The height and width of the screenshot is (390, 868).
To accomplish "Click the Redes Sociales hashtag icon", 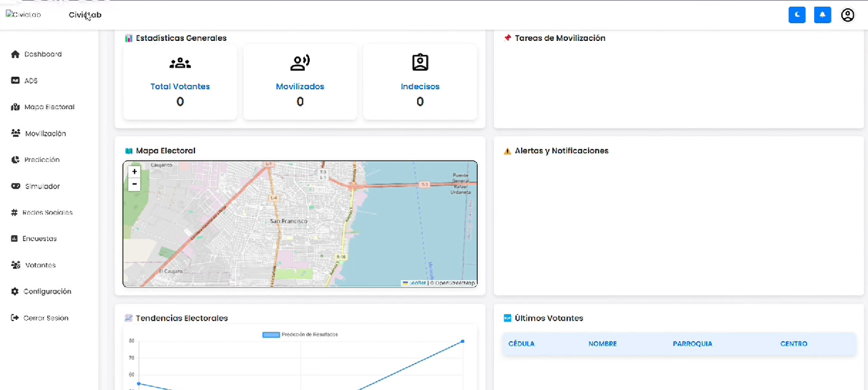I will 14,213.
